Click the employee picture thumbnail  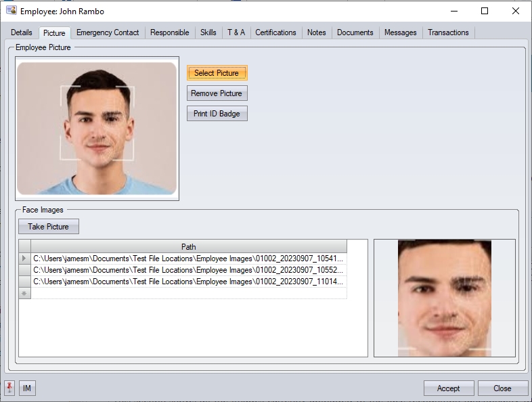click(x=97, y=129)
